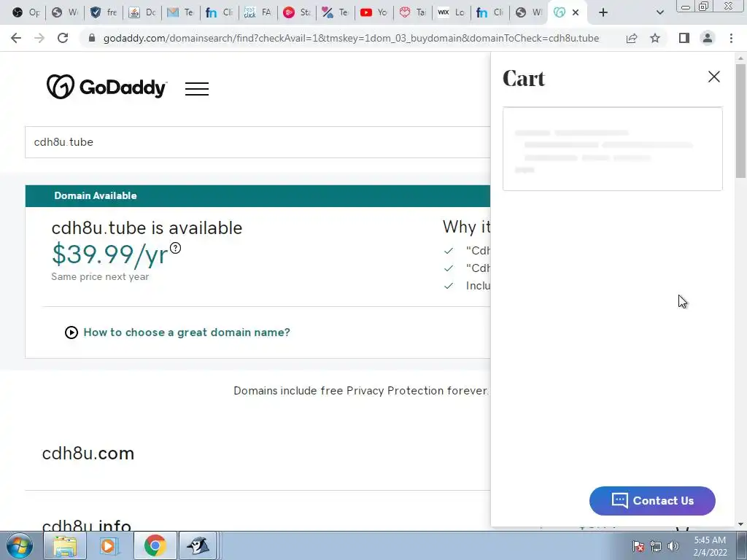
Task: Switch to the Wix 'Lo' tab
Action: pyautogui.click(x=451, y=12)
